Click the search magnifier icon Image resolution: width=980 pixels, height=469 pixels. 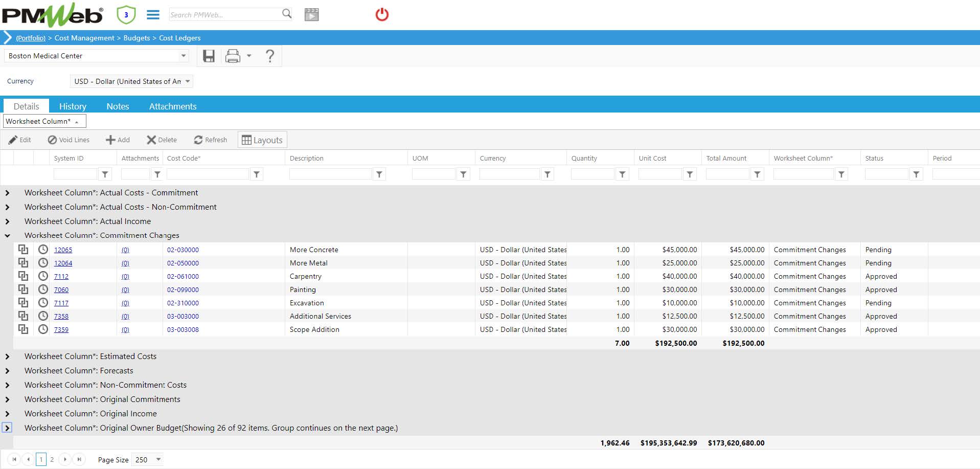coord(287,14)
